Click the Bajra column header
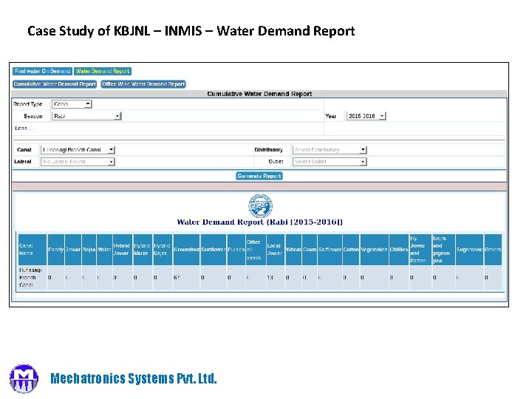 click(89, 250)
